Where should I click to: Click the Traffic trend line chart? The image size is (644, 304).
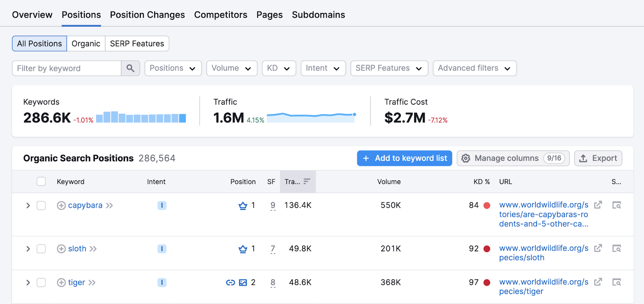tap(311, 117)
